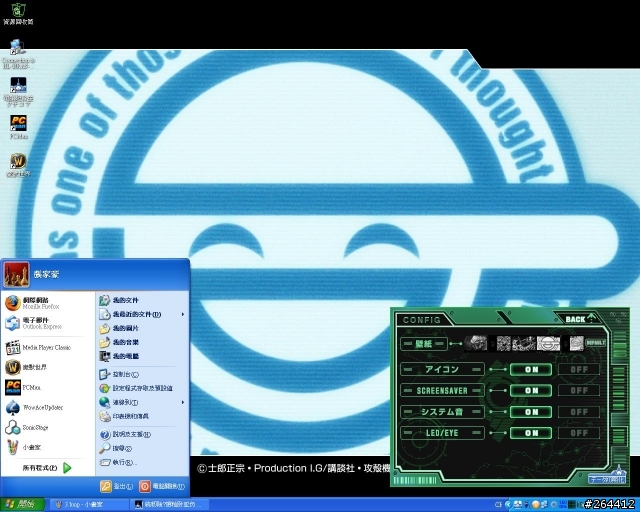Screen dimensions: 640x512
Task: Open SonicStage from the Start menu
Action: 48,427
